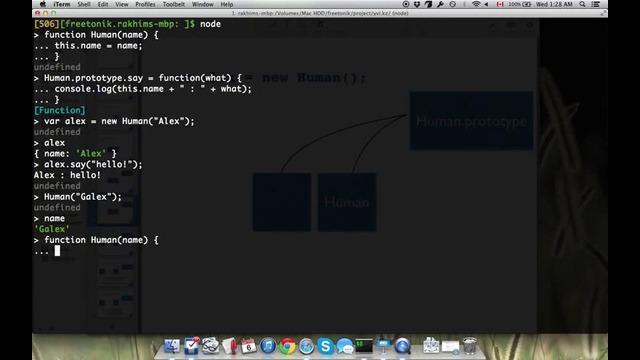640x360 pixels.
Task: Launch the red pen document app in Dock
Action: (229, 346)
